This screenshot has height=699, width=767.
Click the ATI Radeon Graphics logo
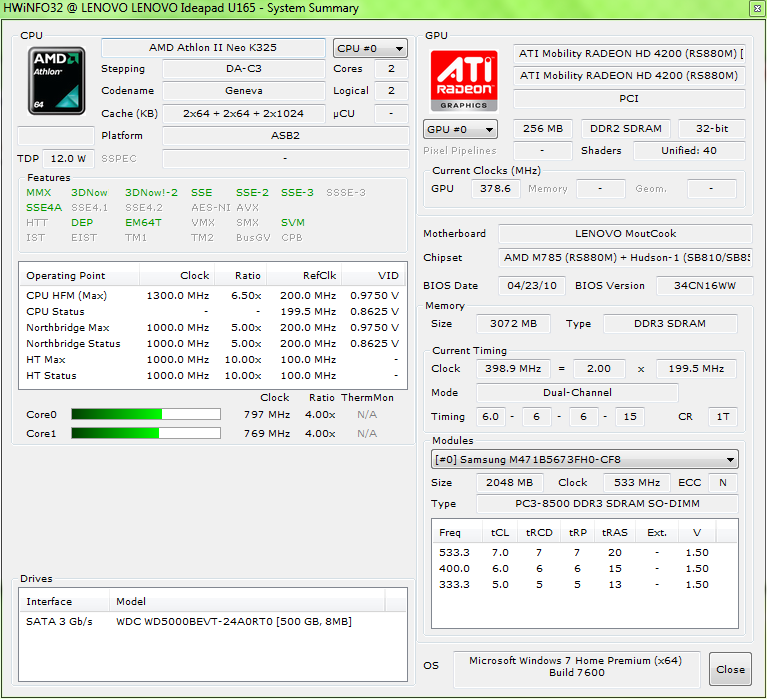[x=464, y=79]
